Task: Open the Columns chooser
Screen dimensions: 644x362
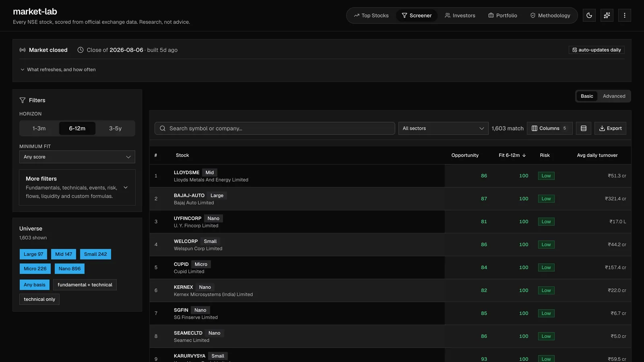Action: [549, 128]
